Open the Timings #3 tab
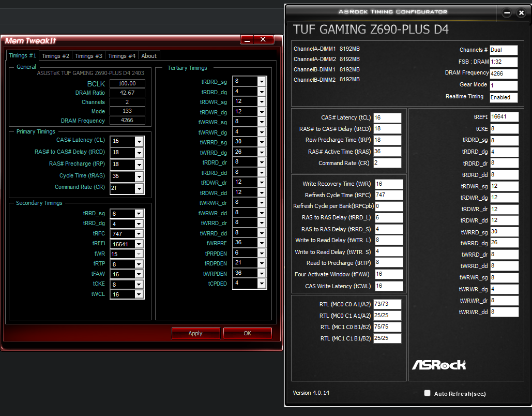Image resolution: width=532 pixels, height=416 pixels. click(88, 56)
